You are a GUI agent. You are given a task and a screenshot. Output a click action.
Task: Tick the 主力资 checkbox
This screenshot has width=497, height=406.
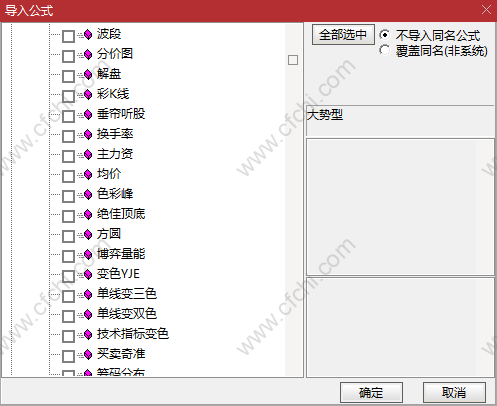[x=68, y=156]
